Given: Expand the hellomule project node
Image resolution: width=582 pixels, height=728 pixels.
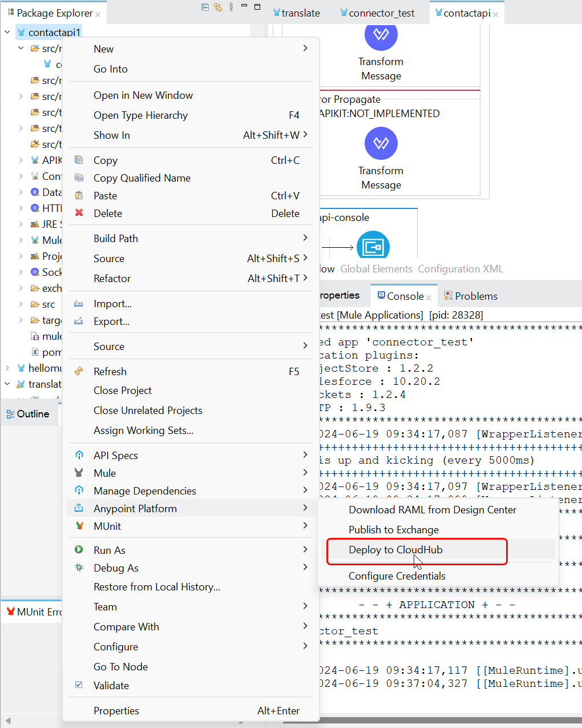Looking at the screenshot, I should pos(7,368).
